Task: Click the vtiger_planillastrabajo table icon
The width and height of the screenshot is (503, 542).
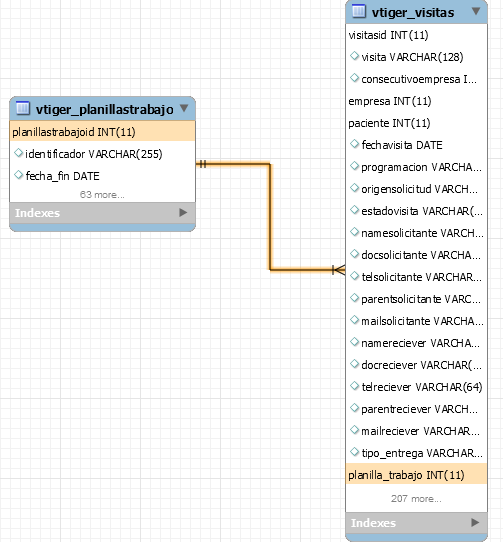Action: [23, 108]
